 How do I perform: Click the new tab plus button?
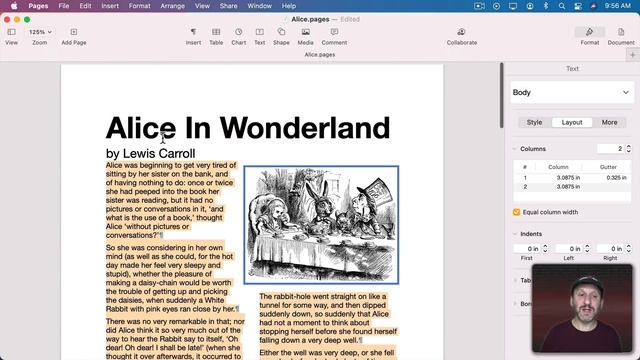click(x=632, y=55)
